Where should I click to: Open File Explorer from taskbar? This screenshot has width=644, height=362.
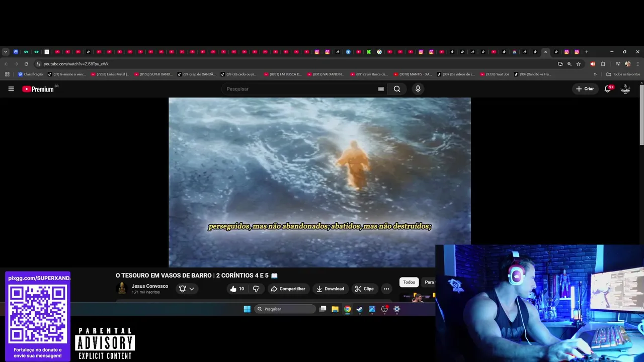tap(335, 309)
